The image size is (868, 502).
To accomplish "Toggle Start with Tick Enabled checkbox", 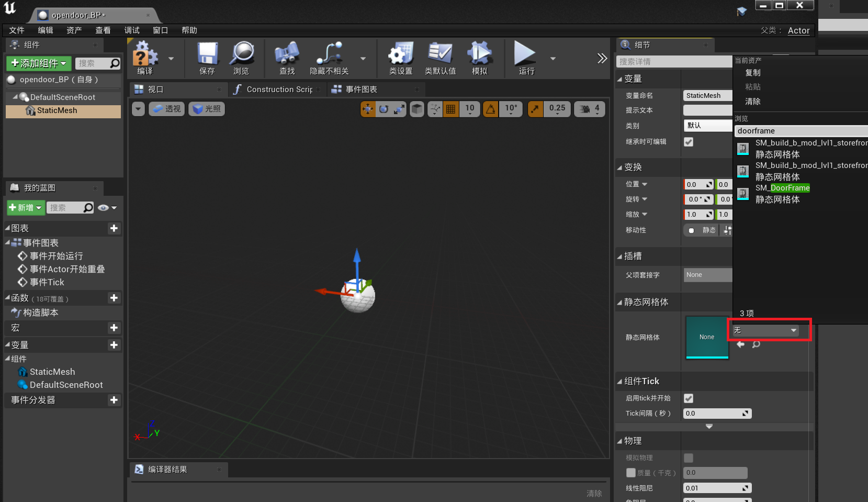I will coord(689,398).
